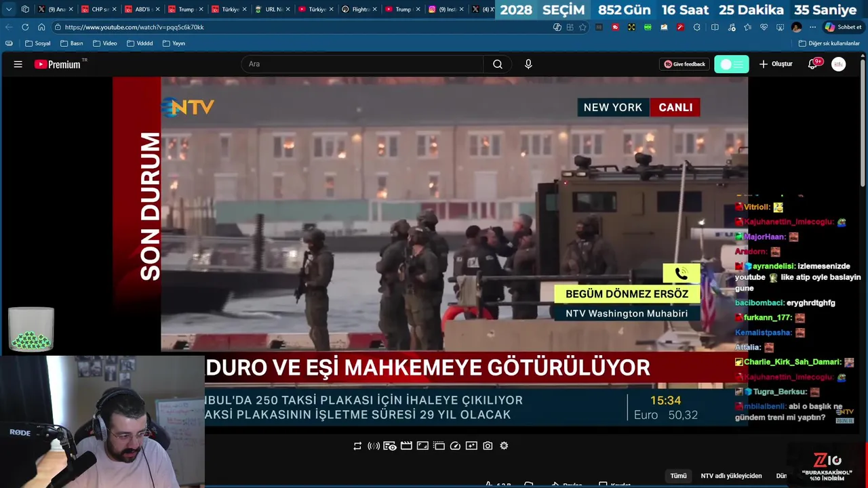Click the chat message by mbilalbenli
This screenshot has height=488, width=868.
(x=789, y=412)
